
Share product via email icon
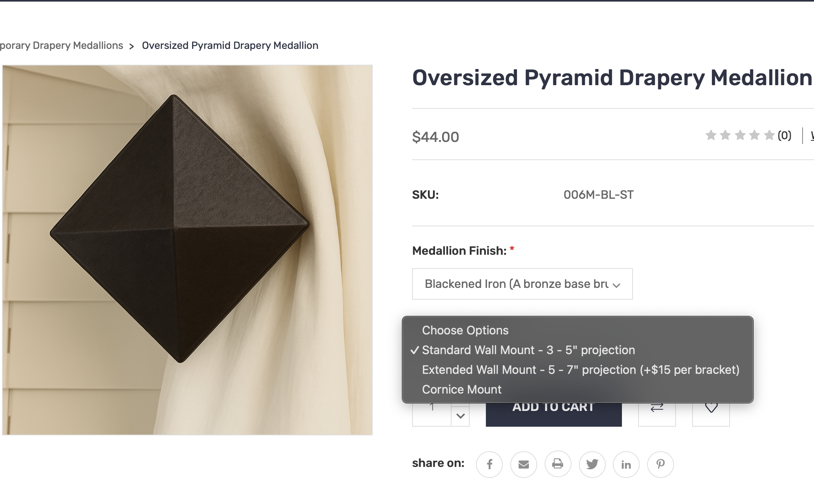523,464
